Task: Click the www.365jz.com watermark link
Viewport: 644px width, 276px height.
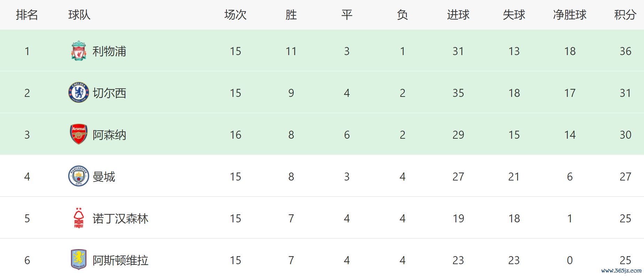Action: (621, 270)
